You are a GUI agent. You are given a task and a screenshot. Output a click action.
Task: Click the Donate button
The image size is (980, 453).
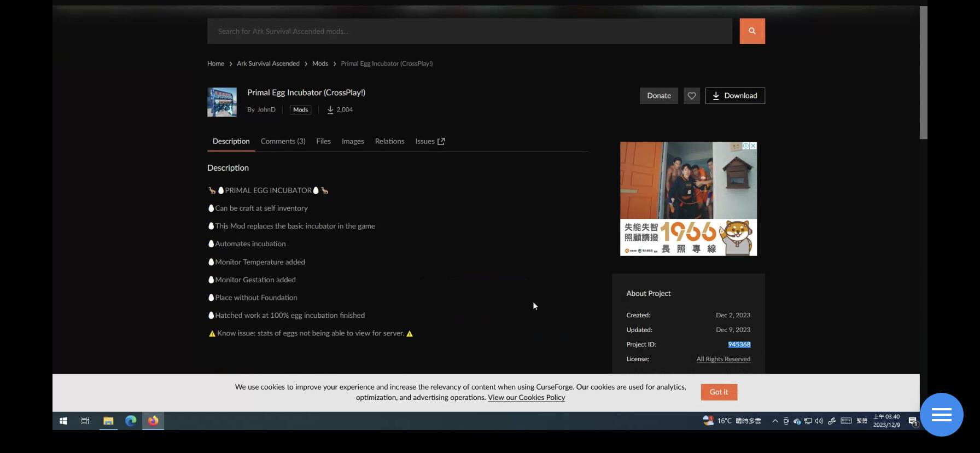click(x=658, y=96)
